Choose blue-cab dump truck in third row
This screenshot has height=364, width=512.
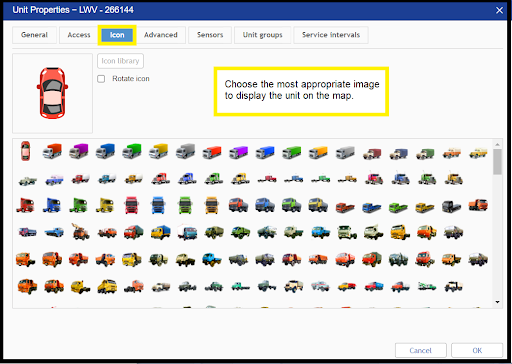click(x=265, y=205)
